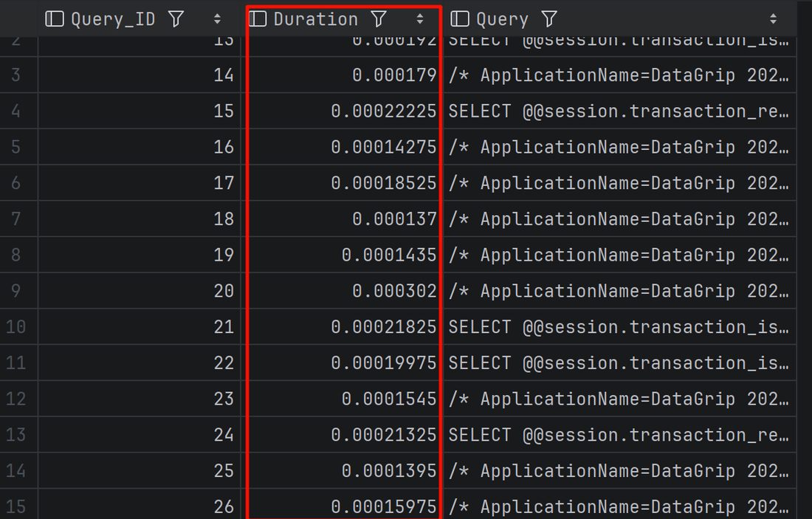The height and width of the screenshot is (519, 812).
Task: Click the column icon next to Query
Action: tap(460, 19)
